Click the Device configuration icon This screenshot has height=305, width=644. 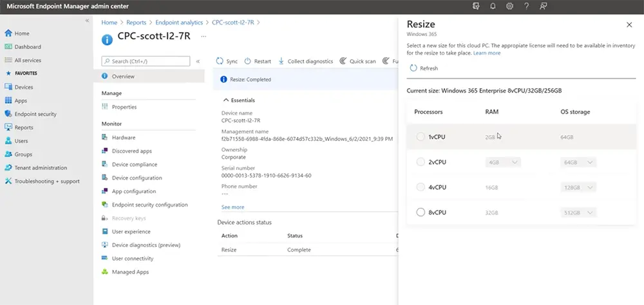point(104,178)
